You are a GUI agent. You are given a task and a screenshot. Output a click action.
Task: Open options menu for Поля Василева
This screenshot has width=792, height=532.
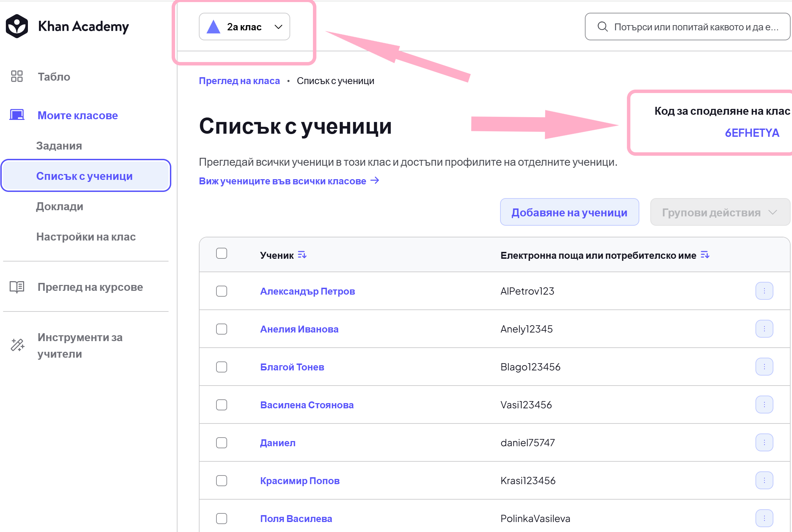coord(764,518)
